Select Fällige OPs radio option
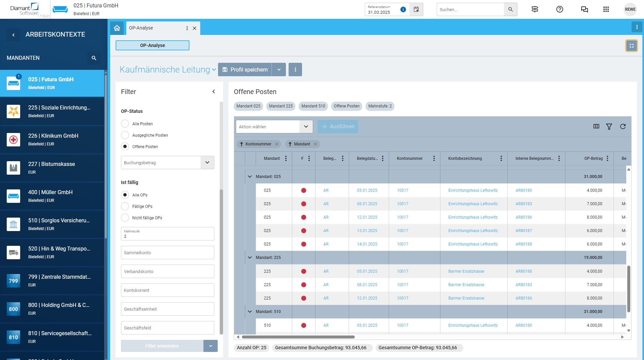Screen dimensions: 644x360 tap(125, 207)
